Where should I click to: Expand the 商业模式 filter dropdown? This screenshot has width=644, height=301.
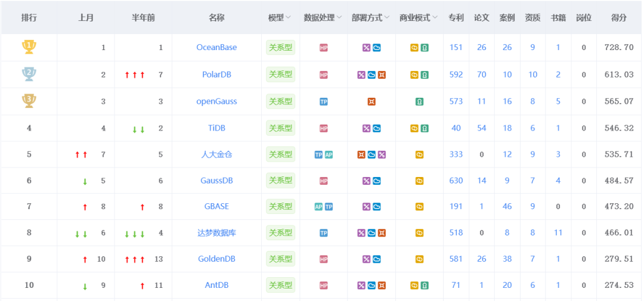[435, 18]
